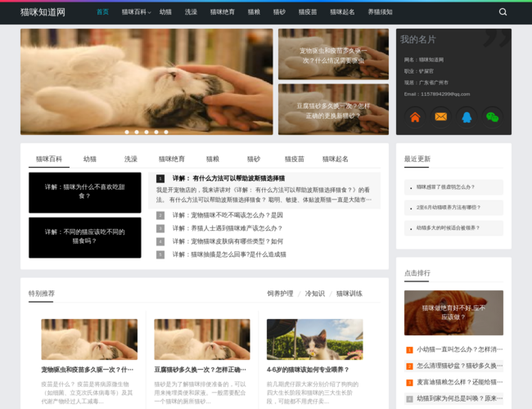Click the main cat carousel image

point(147,82)
